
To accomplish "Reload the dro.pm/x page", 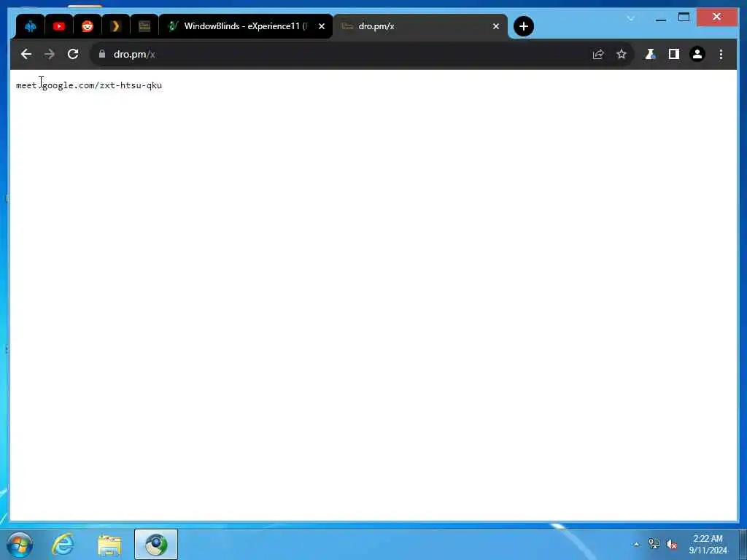I will point(73,54).
